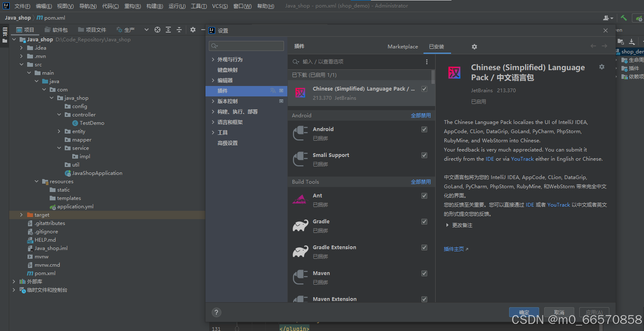Click the collapse all icon in the project panel
The height and width of the screenshot is (331, 644).
tap(179, 30)
